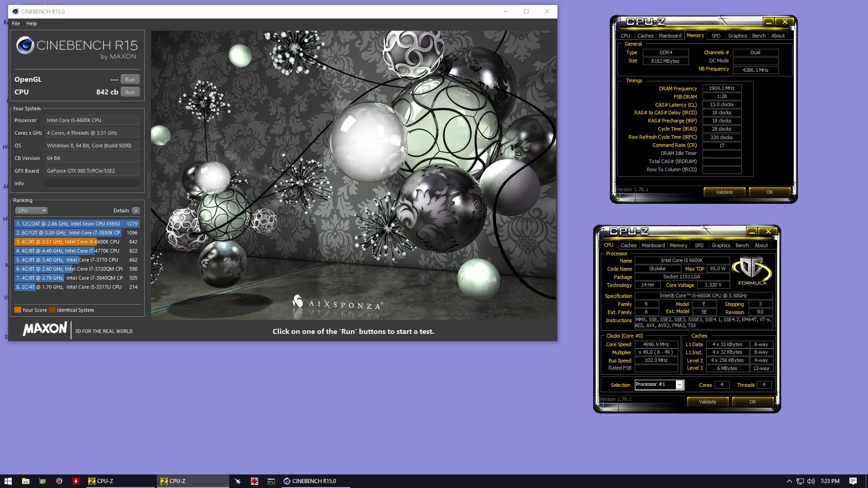The height and width of the screenshot is (488, 868).
Task: Open the Windows Start menu
Action: (8, 481)
